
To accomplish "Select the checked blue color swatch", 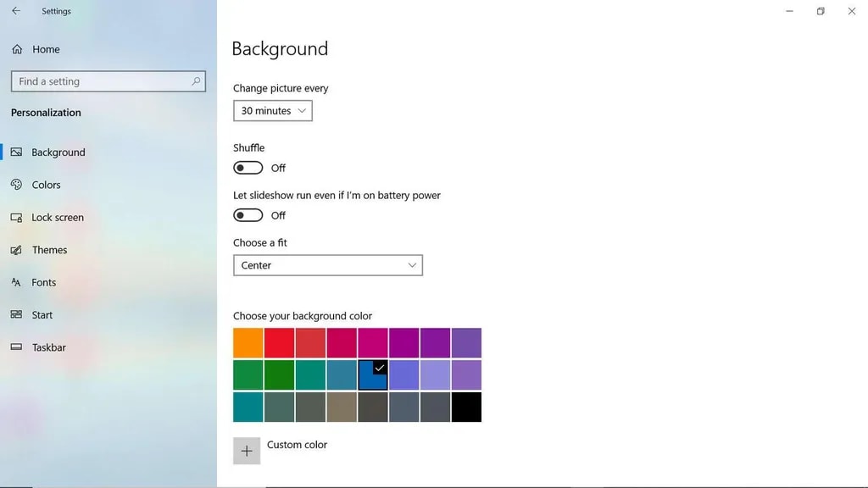I will click(x=373, y=375).
